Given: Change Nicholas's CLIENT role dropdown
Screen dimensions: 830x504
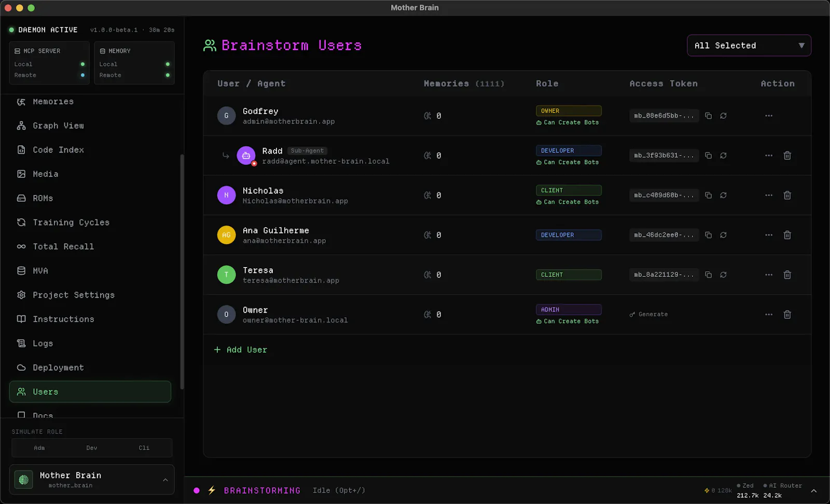Looking at the screenshot, I should point(569,190).
